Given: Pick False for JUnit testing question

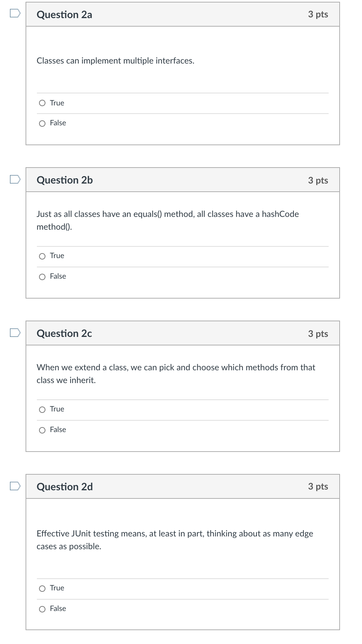Looking at the screenshot, I should 42,609.
